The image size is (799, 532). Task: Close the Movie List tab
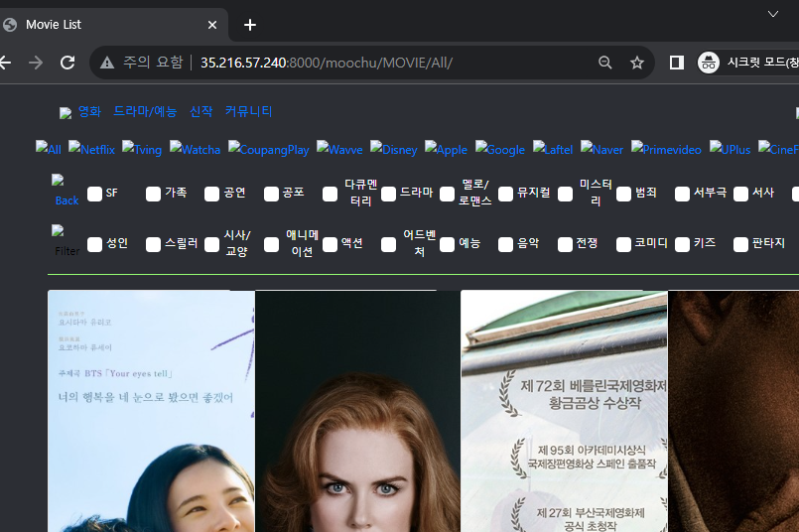coord(212,25)
